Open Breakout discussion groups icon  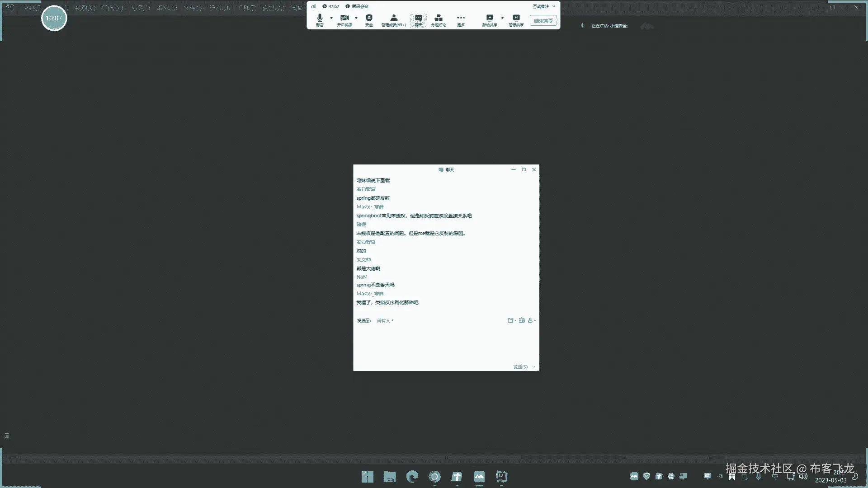click(438, 19)
